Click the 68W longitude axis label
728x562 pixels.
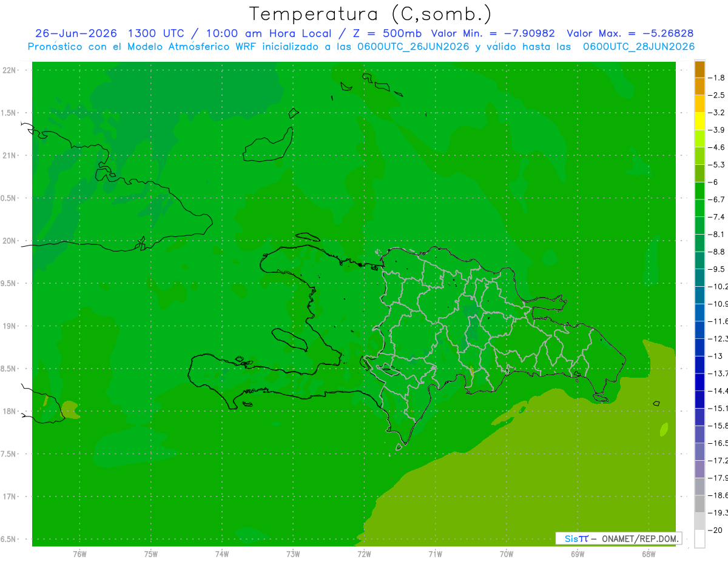649,554
